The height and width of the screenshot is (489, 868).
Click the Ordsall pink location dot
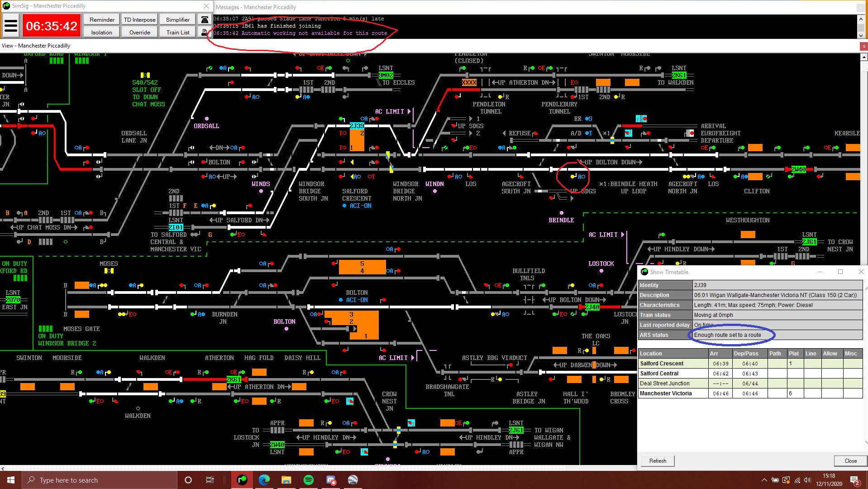coord(207,119)
